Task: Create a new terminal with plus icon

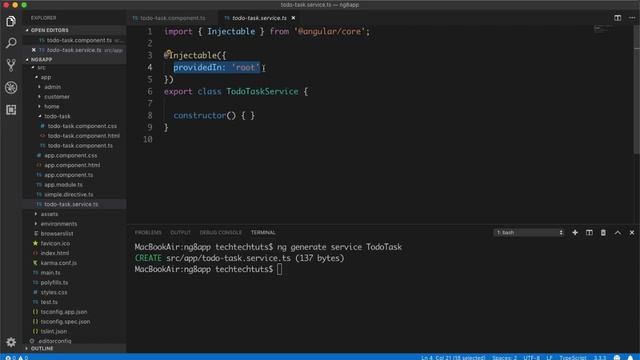Action: 575,232
